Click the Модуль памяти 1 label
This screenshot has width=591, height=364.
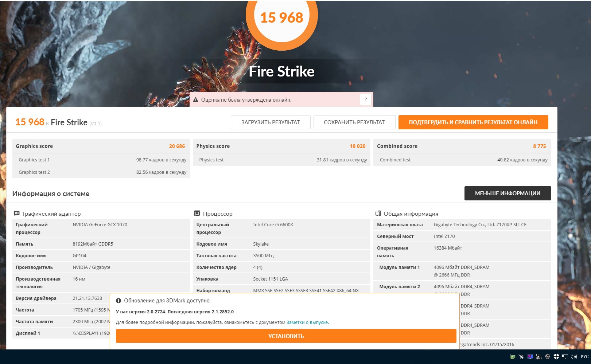point(400,267)
